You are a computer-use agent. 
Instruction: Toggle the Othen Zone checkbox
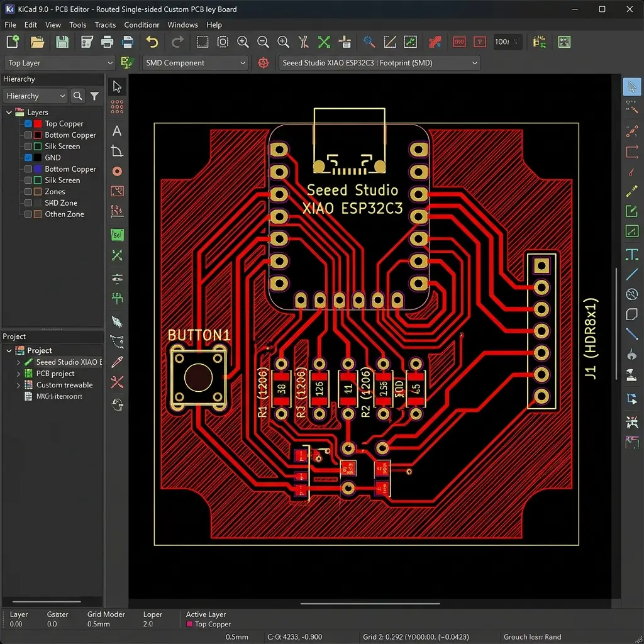(x=28, y=214)
